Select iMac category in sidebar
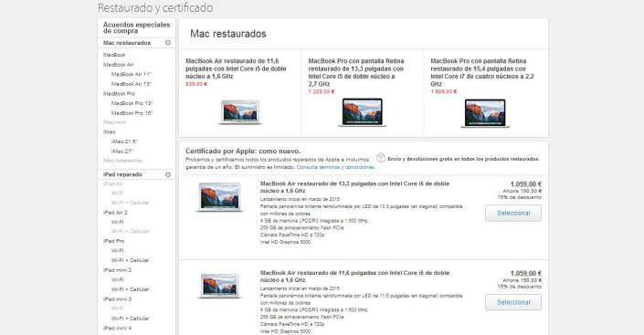The image size is (644, 335). point(110,131)
